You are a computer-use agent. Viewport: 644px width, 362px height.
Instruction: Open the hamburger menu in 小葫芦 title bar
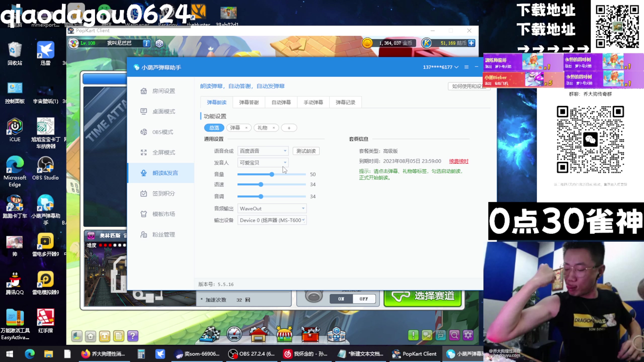(x=466, y=67)
